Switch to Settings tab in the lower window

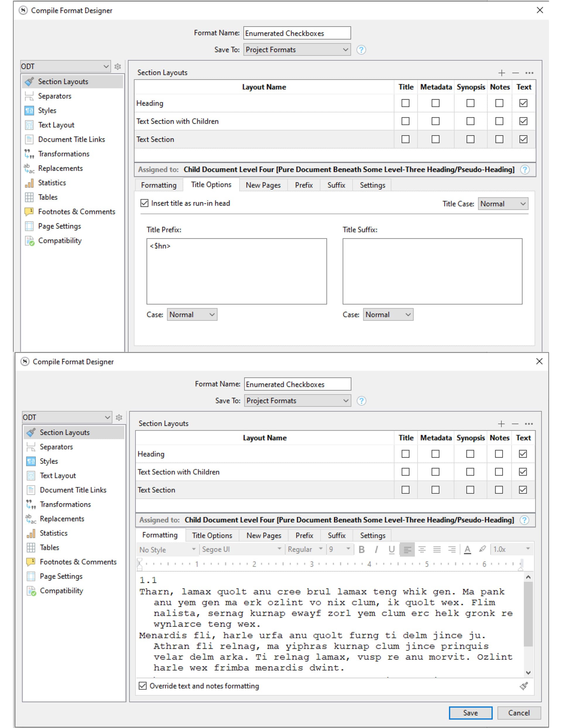point(372,535)
